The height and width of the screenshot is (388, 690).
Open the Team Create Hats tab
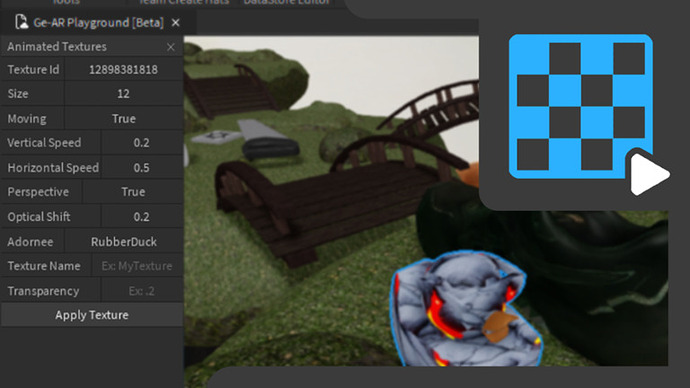point(184,3)
